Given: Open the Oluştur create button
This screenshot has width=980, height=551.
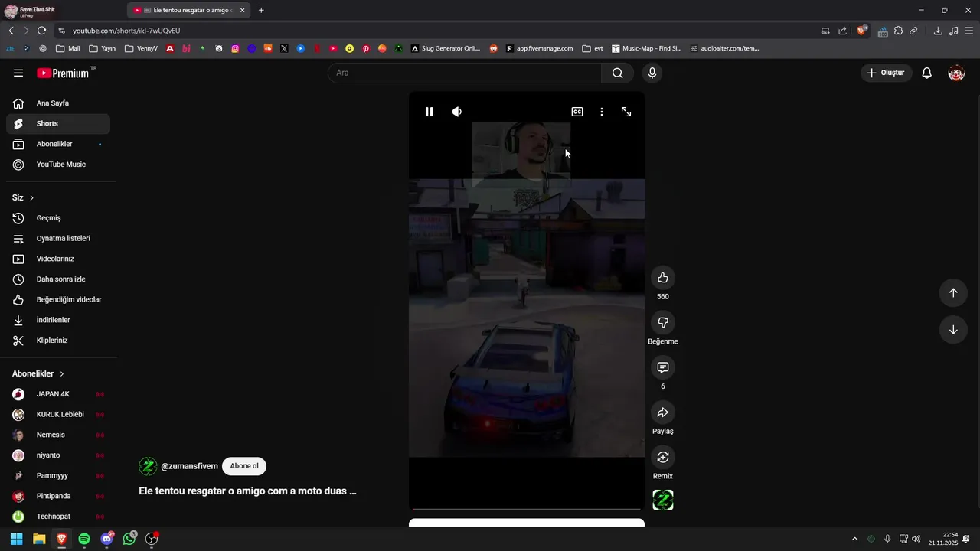Looking at the screenshot, I should pyautogui.click(x=887, y=73).
